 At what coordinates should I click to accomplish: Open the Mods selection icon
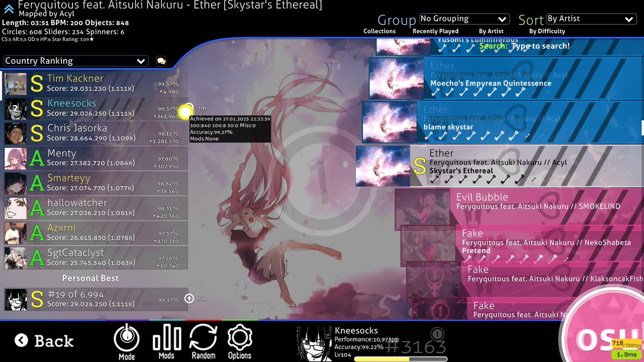pos(166,341)
